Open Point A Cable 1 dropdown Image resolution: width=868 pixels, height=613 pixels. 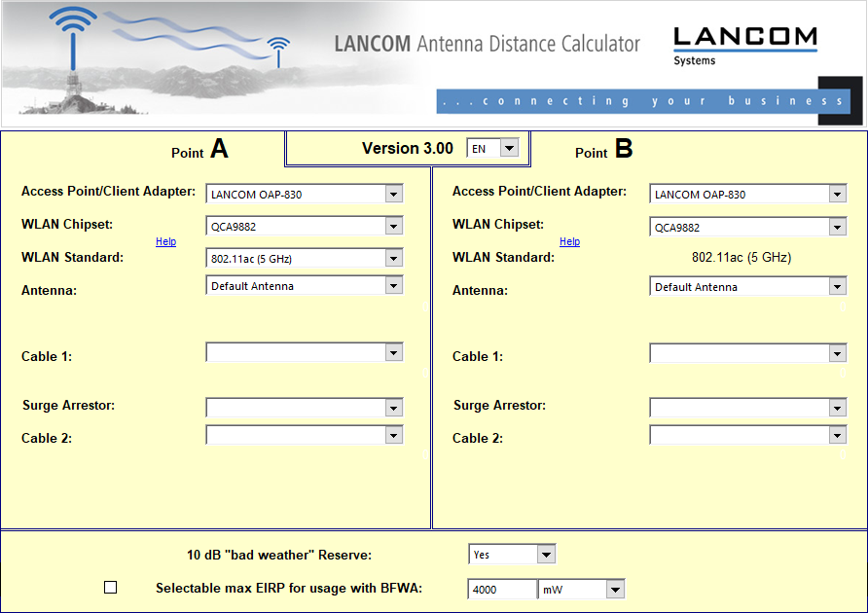coord(304,352)
